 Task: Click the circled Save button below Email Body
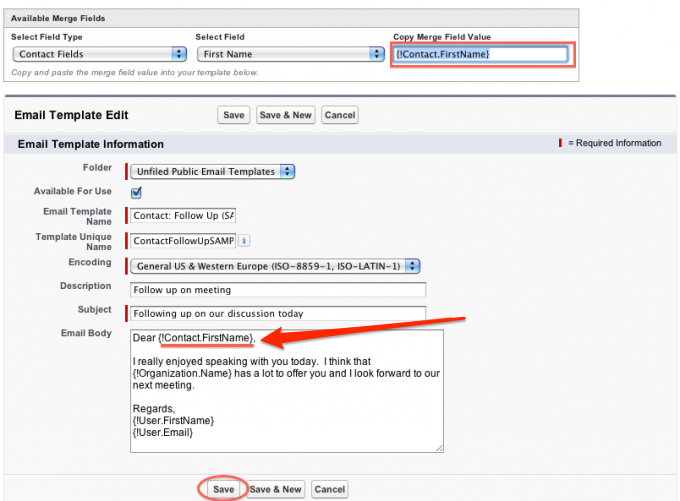(x=223, y=489)
